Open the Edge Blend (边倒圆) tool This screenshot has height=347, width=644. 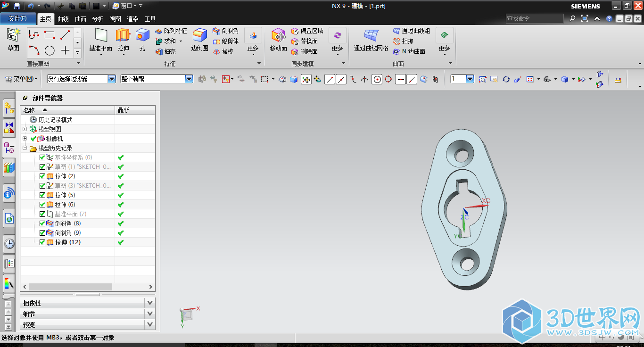199,40
